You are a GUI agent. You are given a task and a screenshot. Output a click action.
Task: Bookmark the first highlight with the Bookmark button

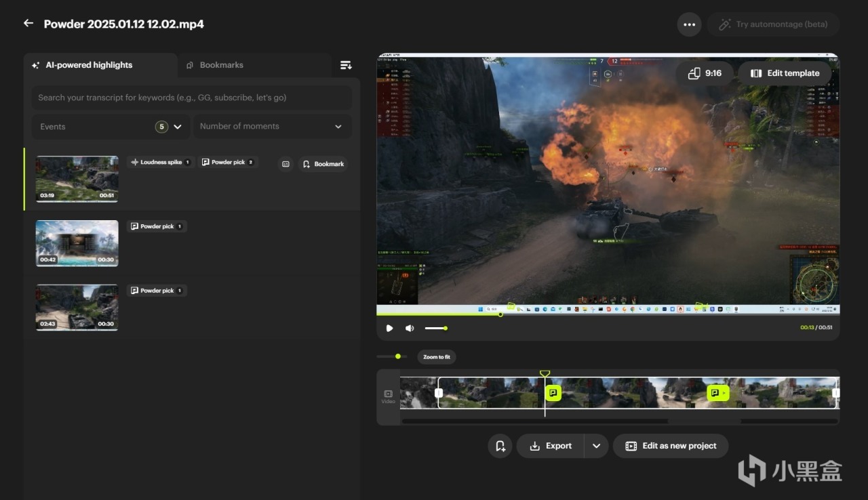(323, 164)
